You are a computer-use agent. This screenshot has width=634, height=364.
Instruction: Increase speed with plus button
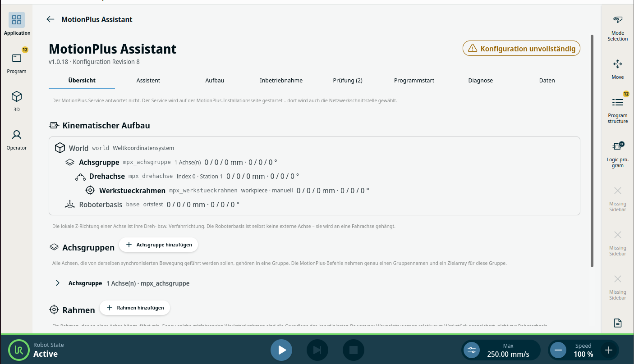(x=609, y=350)
